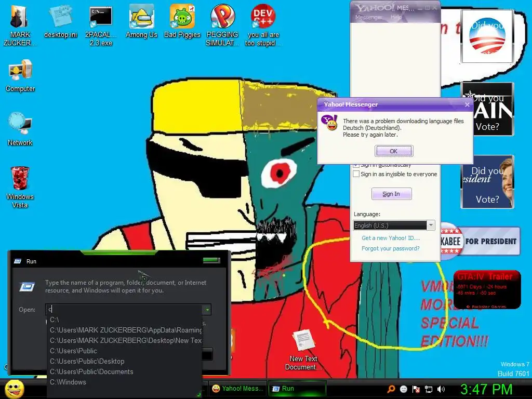This screenshot has width=532, height=399.
Task: Toggle 'Sign in as invisible to everyone' checkbox
Action: [x=356, y=174]
